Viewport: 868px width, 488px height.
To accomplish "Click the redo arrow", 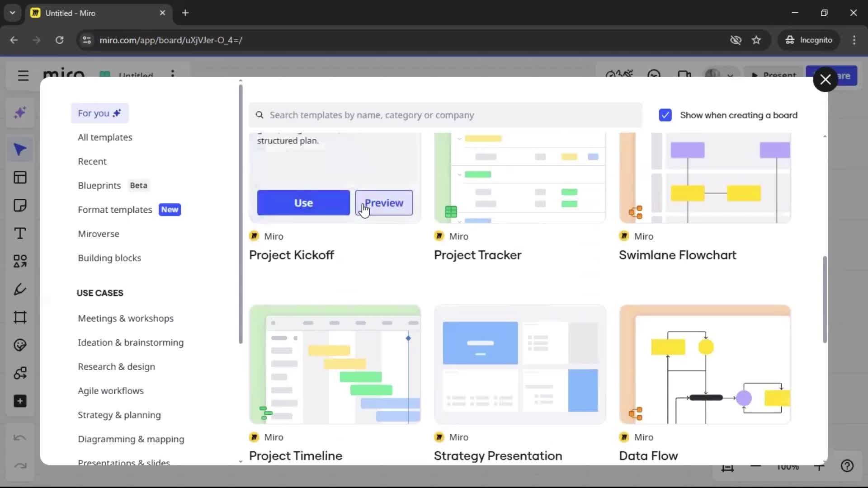I will (20, 465).
